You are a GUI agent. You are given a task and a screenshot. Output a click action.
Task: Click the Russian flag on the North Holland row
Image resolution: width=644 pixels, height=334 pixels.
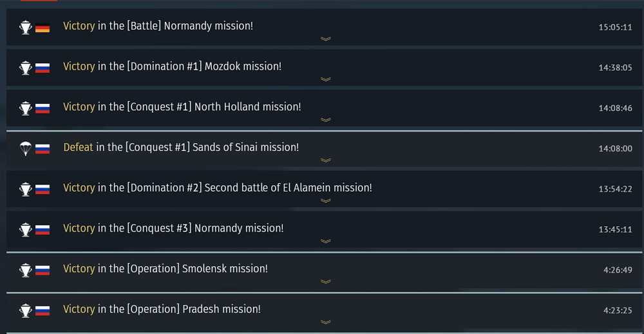[43, 108]
